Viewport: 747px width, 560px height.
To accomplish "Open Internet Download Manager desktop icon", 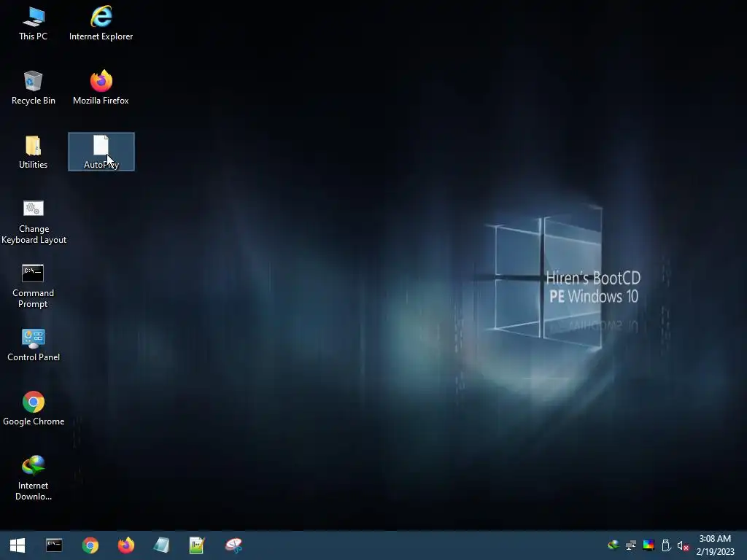I will pos(34,478).
